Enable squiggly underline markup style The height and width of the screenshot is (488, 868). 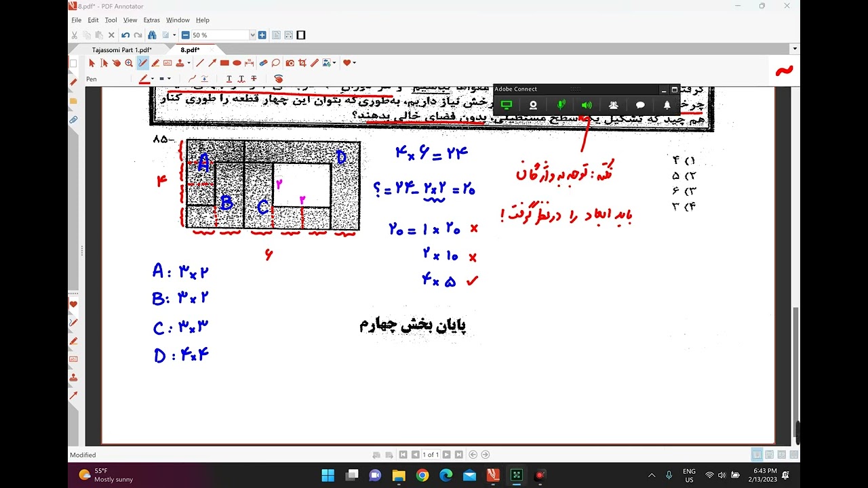click(241, 79)
